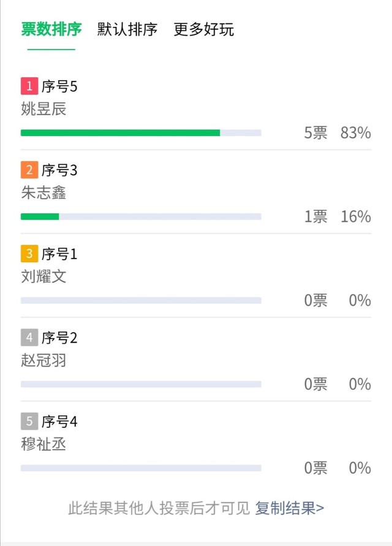
Task: Click the red rank 1 badge
Action: [x=29, y=86]
